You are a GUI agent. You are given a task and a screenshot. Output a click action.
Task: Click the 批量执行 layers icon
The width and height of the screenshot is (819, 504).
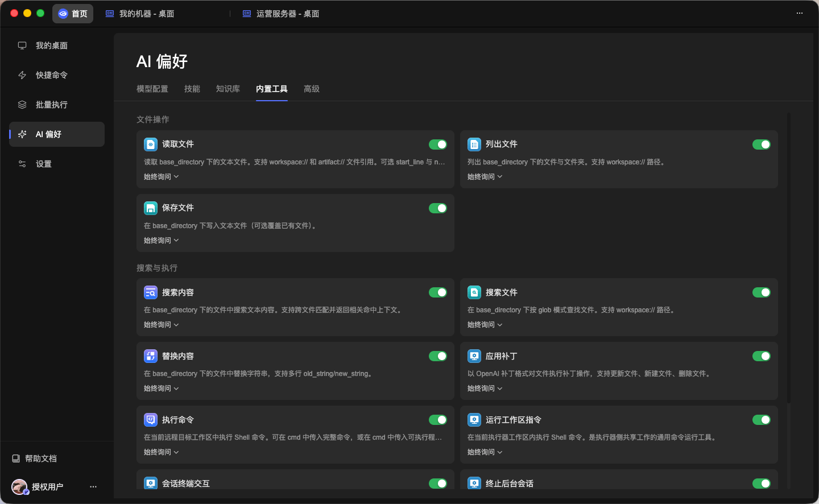(x=22, y=105)
